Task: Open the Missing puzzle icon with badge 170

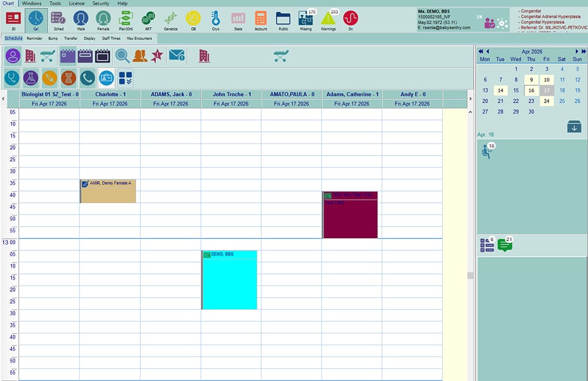Action: point(306,21)
